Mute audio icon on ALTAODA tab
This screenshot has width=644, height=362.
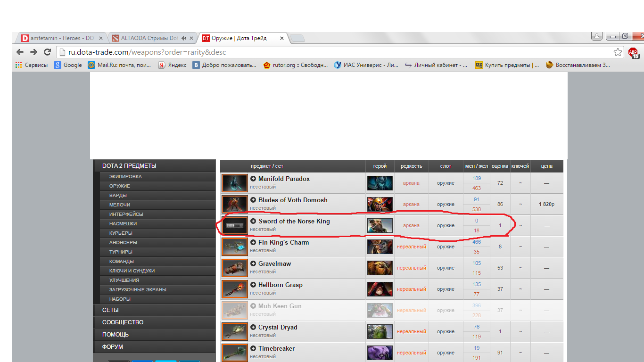coord(183,38)
